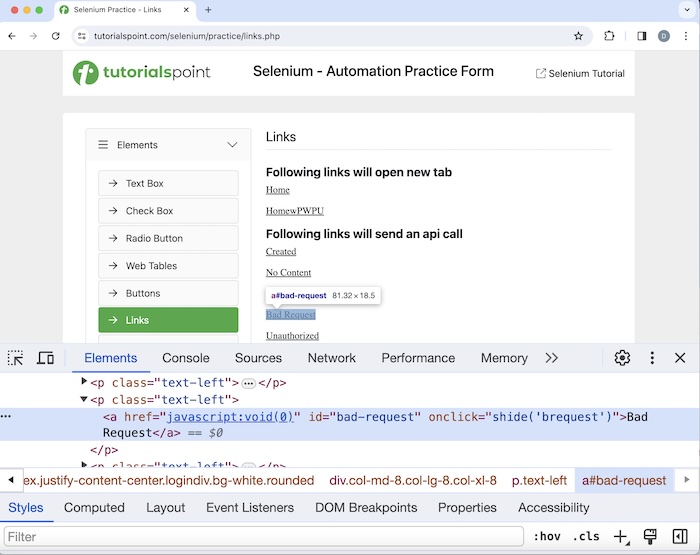Open DevTools three-dot customize menu

point(652,358)
